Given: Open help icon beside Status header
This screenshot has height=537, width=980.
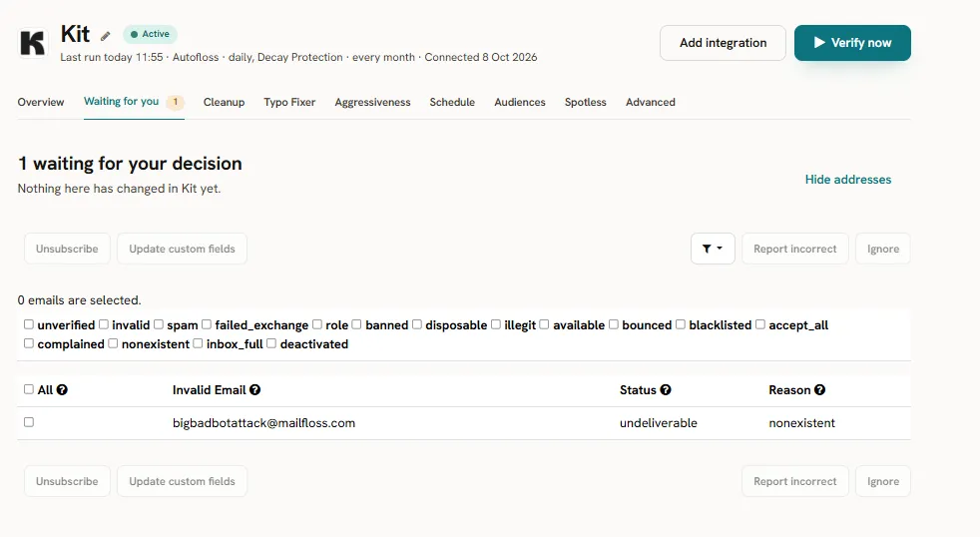Looking at the screenshot, I should [666, 389].
